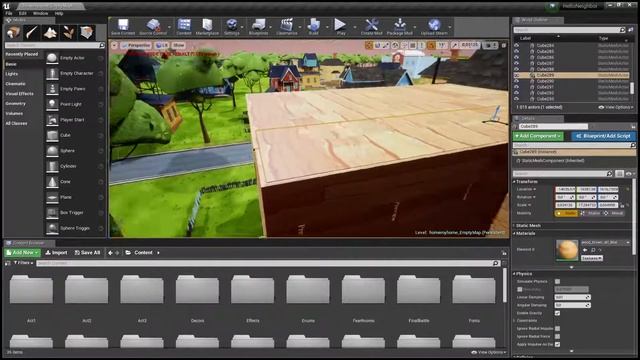
Task: Open the Help menu
Action: [59, 13]
